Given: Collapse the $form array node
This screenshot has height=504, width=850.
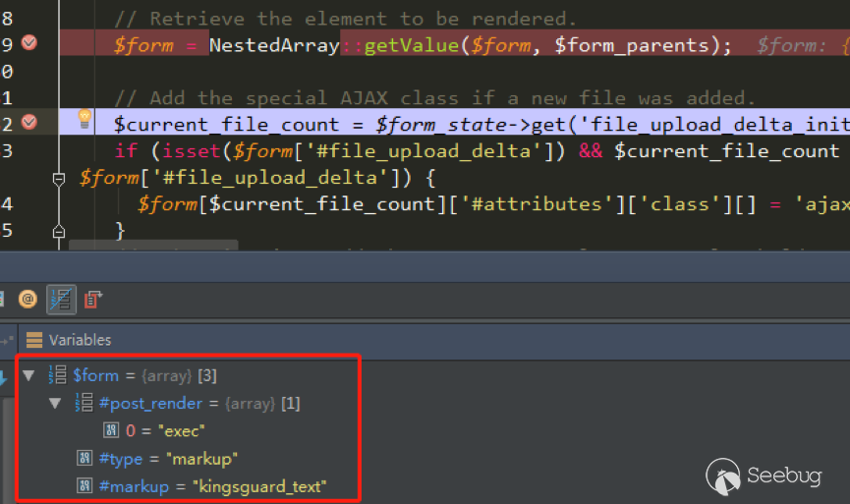Looking at the screenshot, I should coord(28,375).
